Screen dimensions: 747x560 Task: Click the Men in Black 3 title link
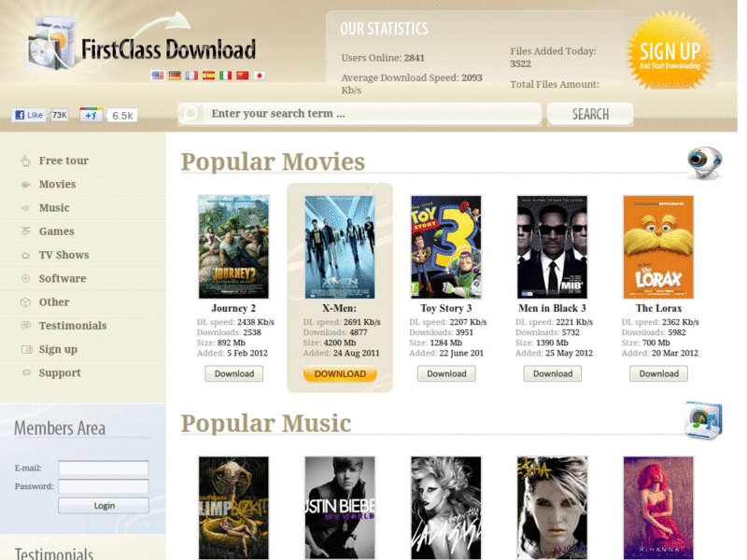(x=552, y=309)
